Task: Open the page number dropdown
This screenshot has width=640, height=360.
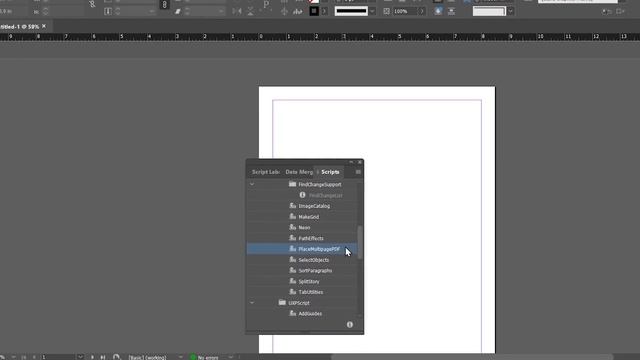Action: tap(80, 357)
